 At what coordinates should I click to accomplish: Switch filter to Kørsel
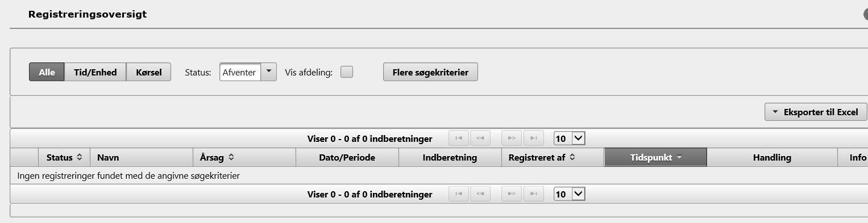[149, 72]
